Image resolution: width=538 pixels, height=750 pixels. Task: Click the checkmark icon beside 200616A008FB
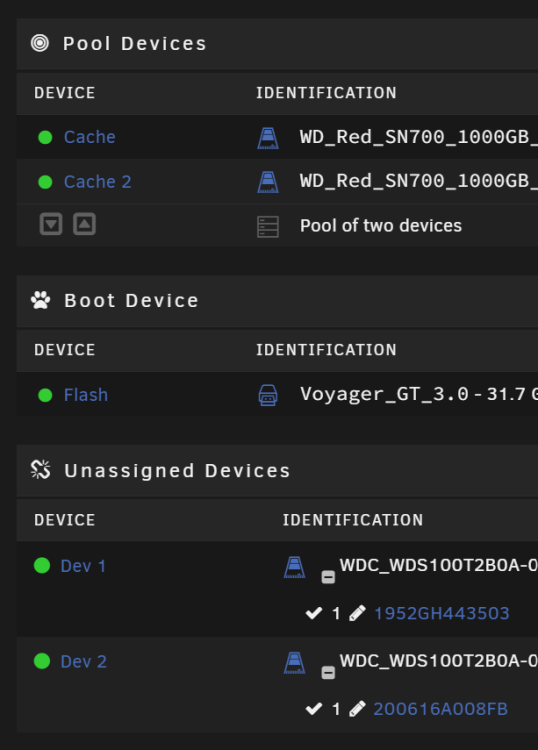coord(314,709)
